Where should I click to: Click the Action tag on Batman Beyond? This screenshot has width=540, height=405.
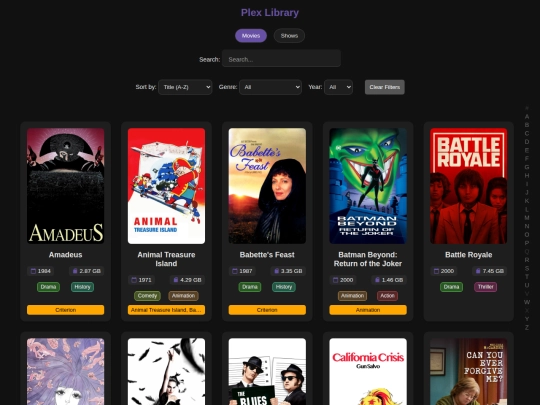point(387,296)
